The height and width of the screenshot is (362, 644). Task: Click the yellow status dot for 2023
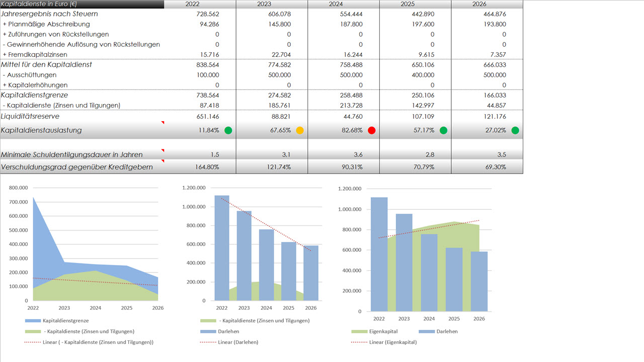300,131
